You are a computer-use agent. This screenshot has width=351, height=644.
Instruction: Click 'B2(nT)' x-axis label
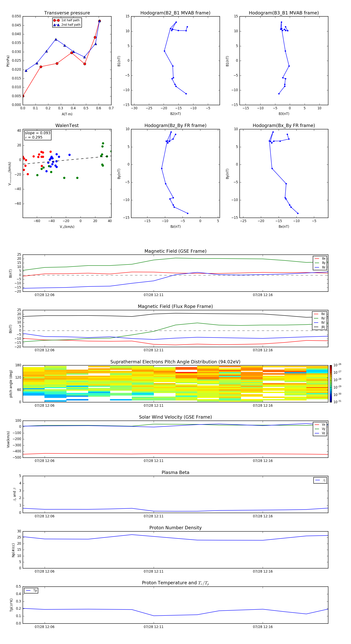point(175,114)
